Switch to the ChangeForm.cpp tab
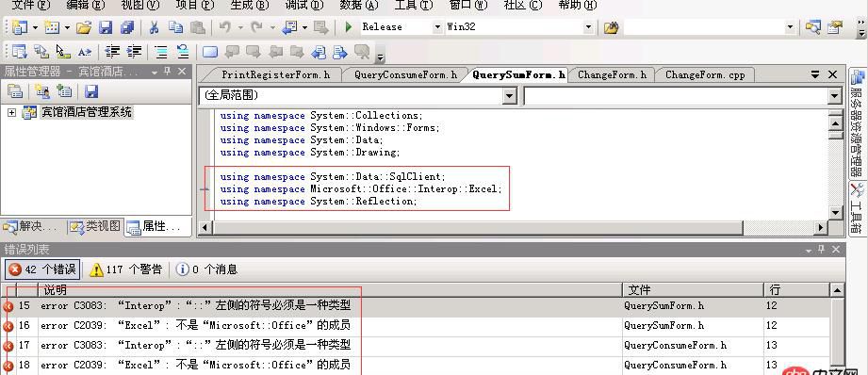This screenshot has width=868, height=375. (705, 74)
